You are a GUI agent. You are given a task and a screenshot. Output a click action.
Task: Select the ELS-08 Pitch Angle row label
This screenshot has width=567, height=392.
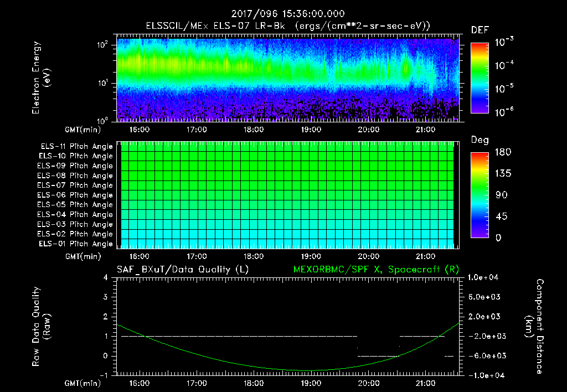tap(75, 176)
